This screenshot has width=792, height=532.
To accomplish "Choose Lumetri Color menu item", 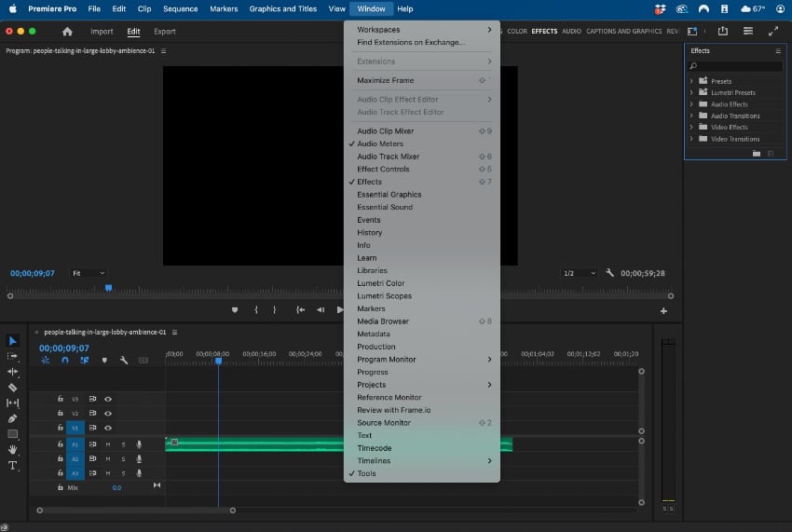I will pos(422,283).
